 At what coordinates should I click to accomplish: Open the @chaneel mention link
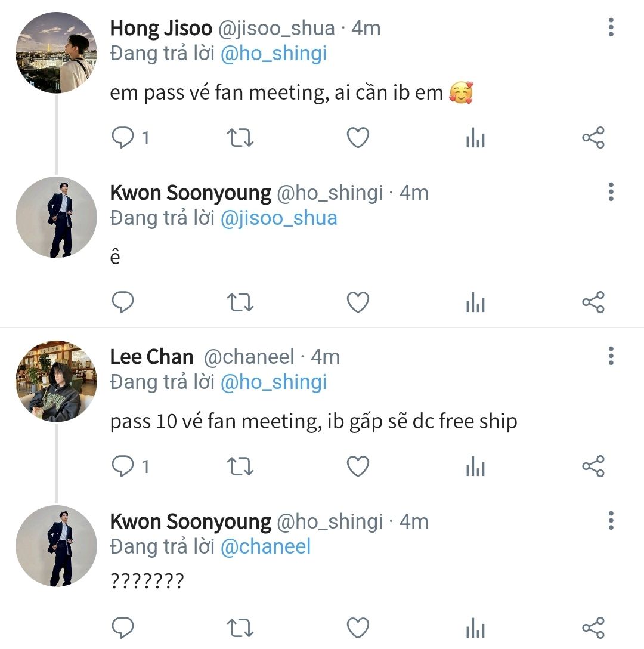[x=265, y=547]
